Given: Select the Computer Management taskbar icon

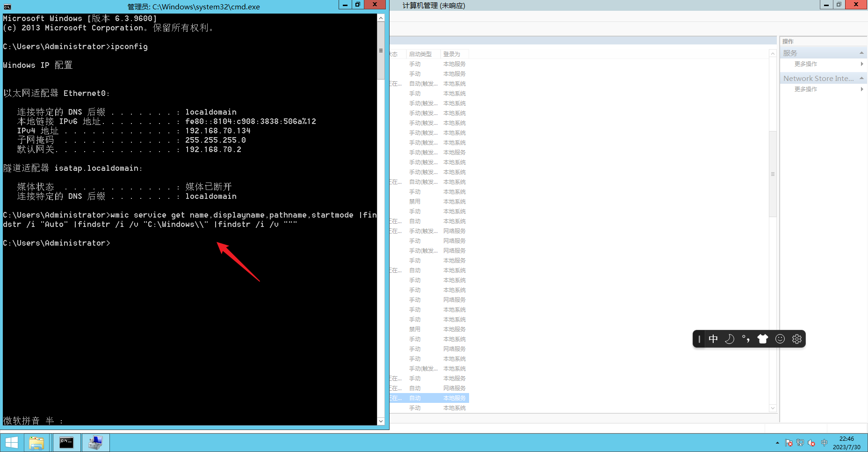Looking at the screenshot, I should click(x=96, y=442).
